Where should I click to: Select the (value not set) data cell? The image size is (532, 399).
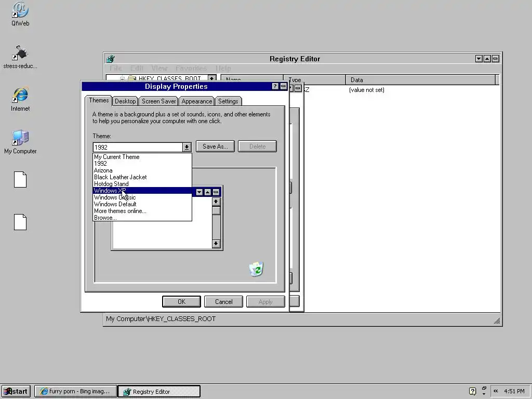(x=367, y=90)
